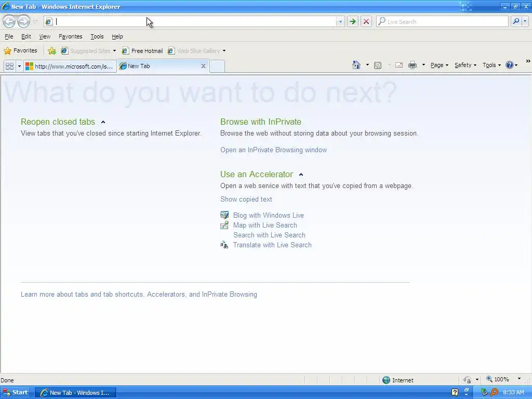This screenshot has height=399, width=532.
Task: Open the zoom level dropdown arrow
Action: pyautogui.click(x=519, y=379)
